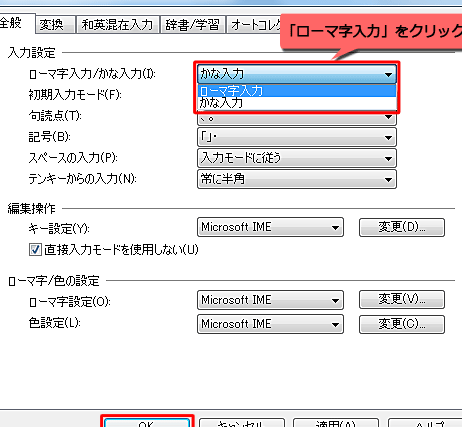Open the キー設定 Microsoft IME dropdown
Image resolution: width=462 pixels, height=427 pixels.
[x=270, y=227]
